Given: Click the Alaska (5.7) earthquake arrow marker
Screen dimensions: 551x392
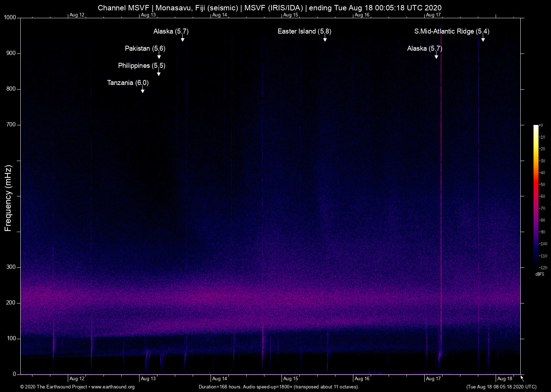Looking at the screenshot, I should tap(182, 39).
